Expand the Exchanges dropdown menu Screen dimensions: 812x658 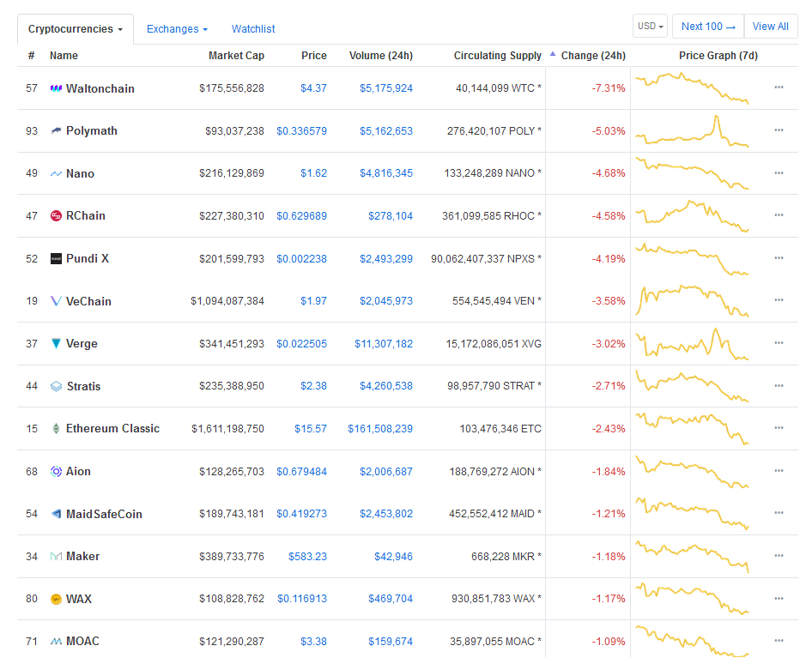177,29
